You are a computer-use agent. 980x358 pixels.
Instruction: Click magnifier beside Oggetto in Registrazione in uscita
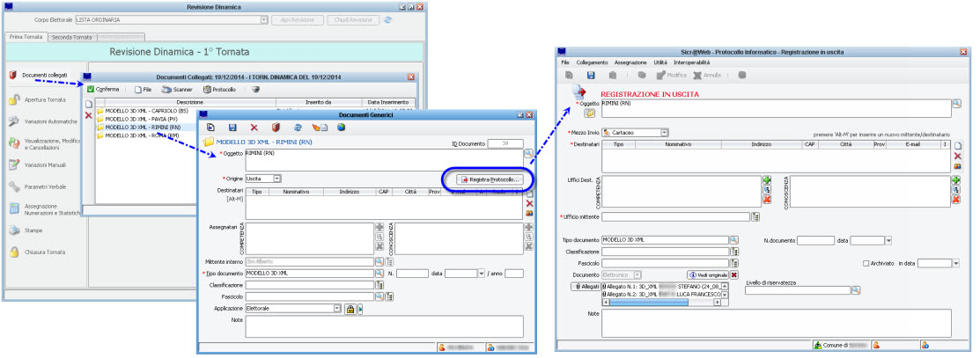[x=956, y=104]
